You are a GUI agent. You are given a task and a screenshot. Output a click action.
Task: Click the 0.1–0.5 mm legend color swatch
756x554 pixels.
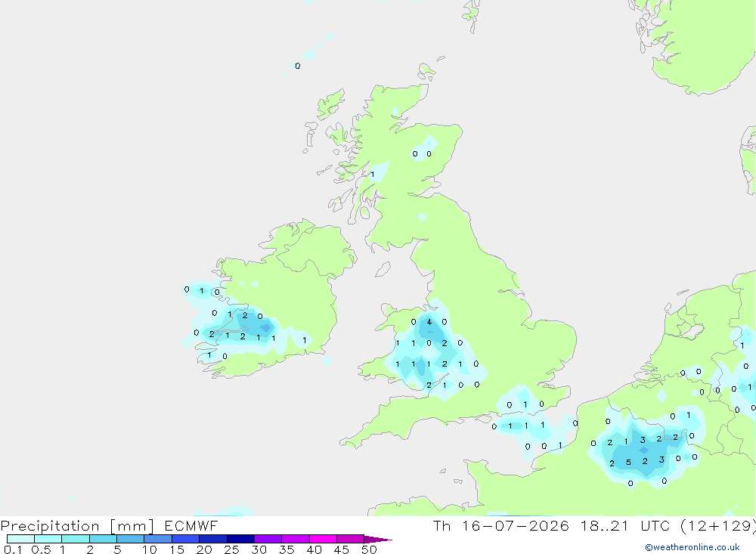(20, 539)
